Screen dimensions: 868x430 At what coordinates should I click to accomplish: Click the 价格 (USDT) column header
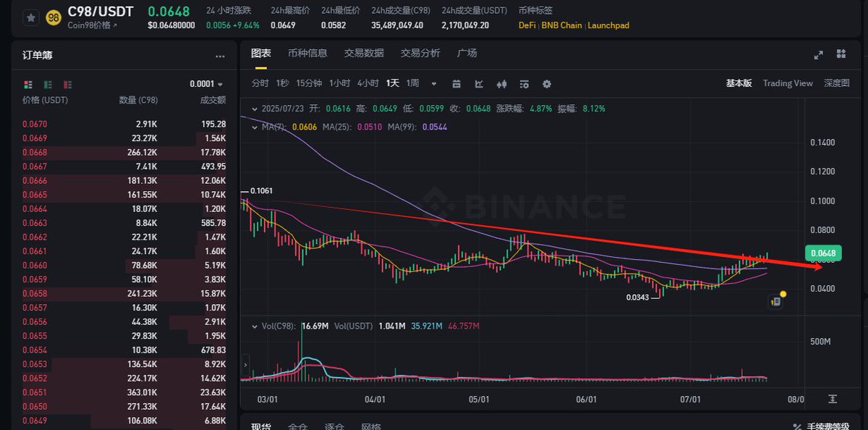point(46,101)
